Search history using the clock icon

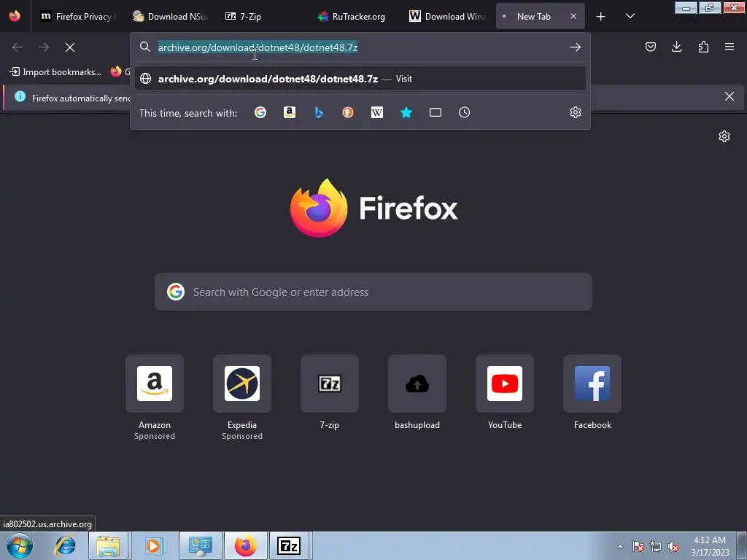pyautogui.click(x=465, y=112)
